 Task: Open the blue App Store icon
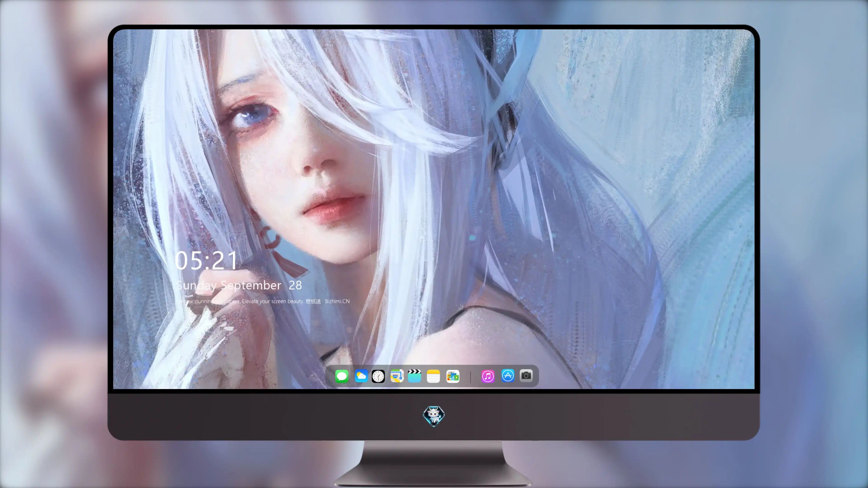click(508, 375)
